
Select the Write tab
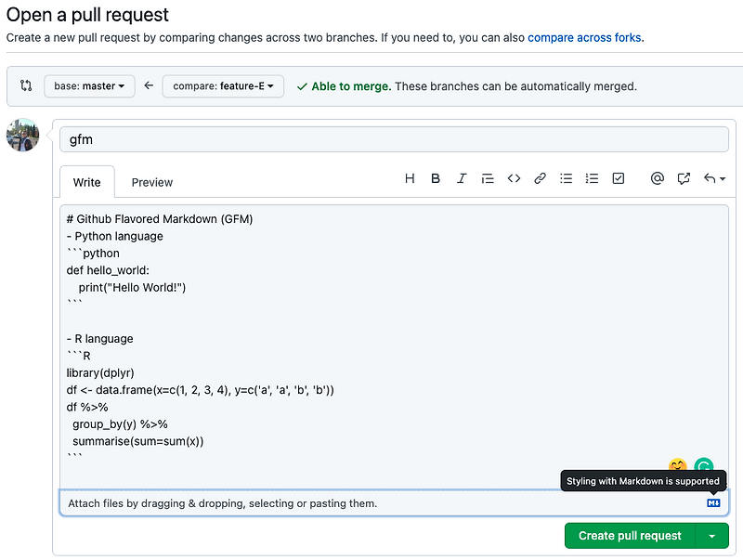pyautogui.click(x=86, y=182)
